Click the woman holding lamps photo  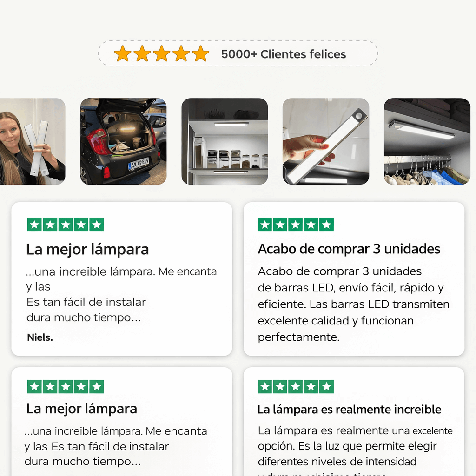[x=33, y=141]
